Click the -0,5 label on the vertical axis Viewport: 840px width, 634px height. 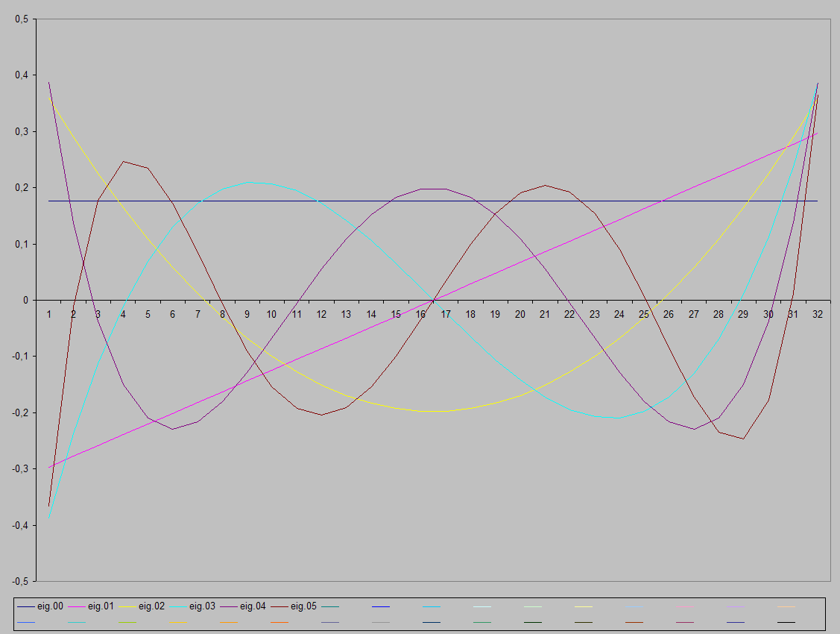click(x=20, y=581)
